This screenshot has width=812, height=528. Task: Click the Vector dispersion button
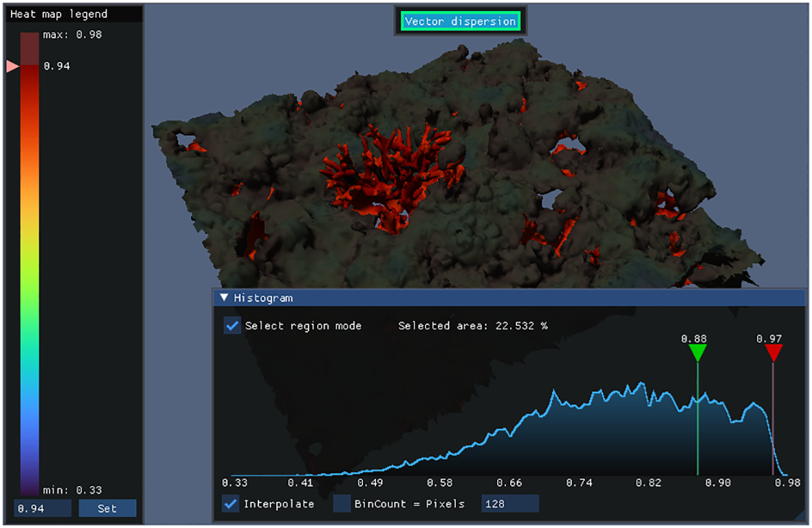[460, 21]
